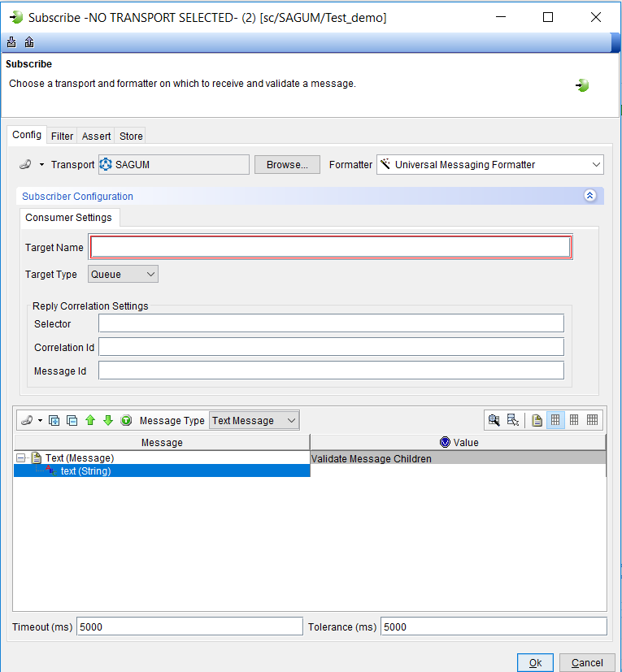
Task: Click the document view icon
Action: click(537, 420)
